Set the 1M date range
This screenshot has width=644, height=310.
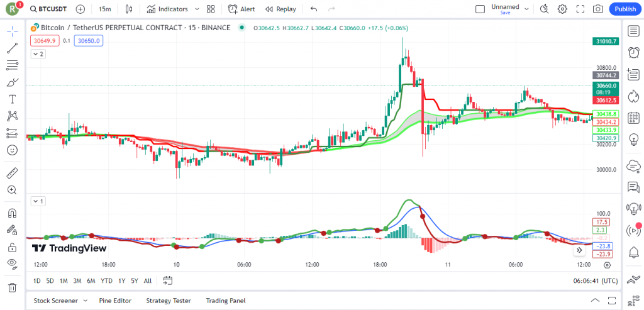[64, 281]
